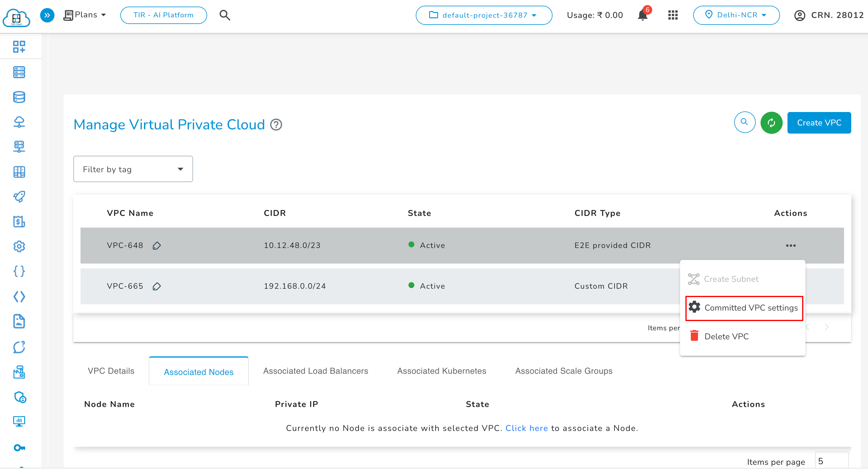
Task: Click the help question mark beside page title
Action: point(276,125)
